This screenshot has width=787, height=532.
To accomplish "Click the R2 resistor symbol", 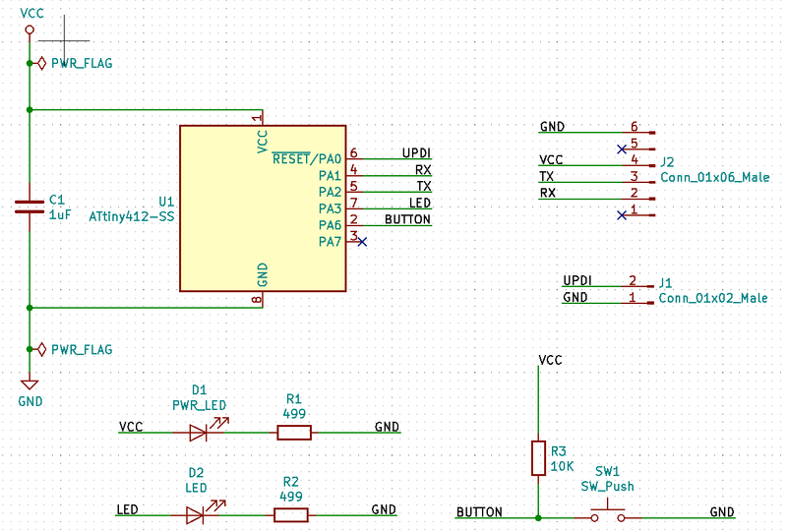I will [x=290, y=514].
